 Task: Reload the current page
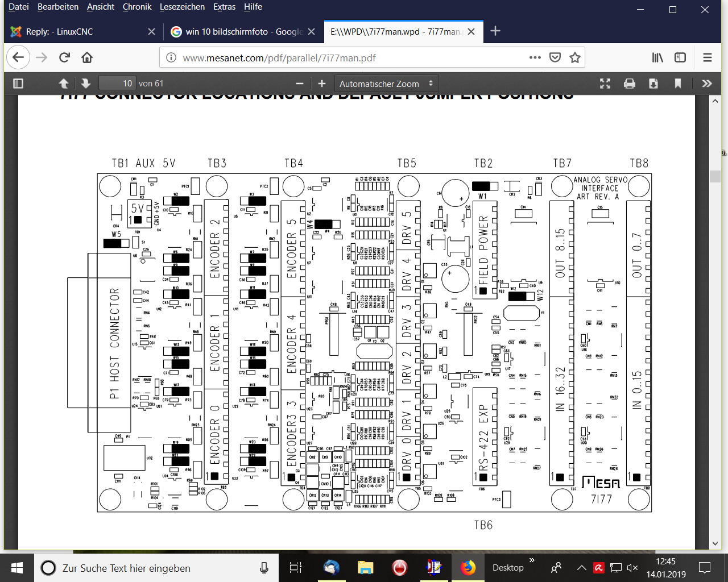pos(64,57)
